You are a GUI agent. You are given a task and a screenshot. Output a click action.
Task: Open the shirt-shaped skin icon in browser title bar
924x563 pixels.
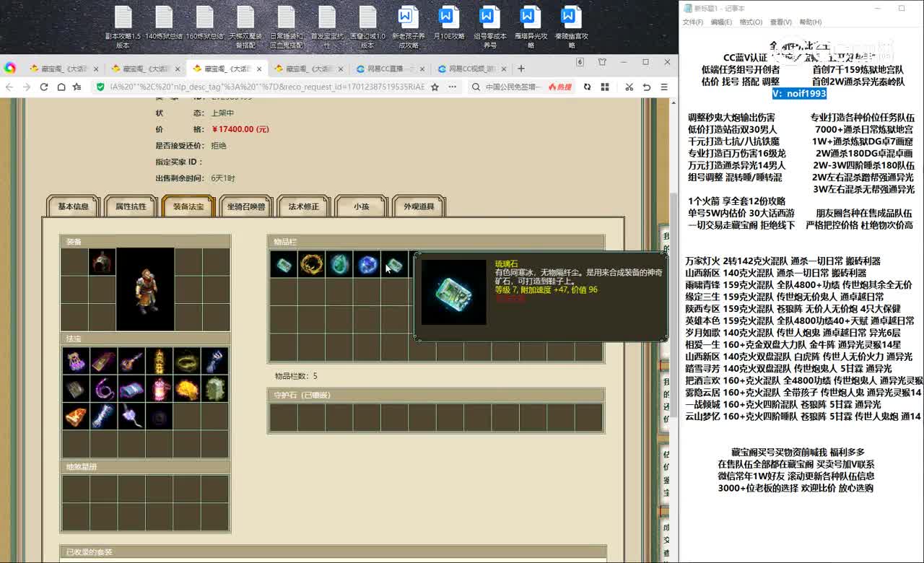point(602,63)
